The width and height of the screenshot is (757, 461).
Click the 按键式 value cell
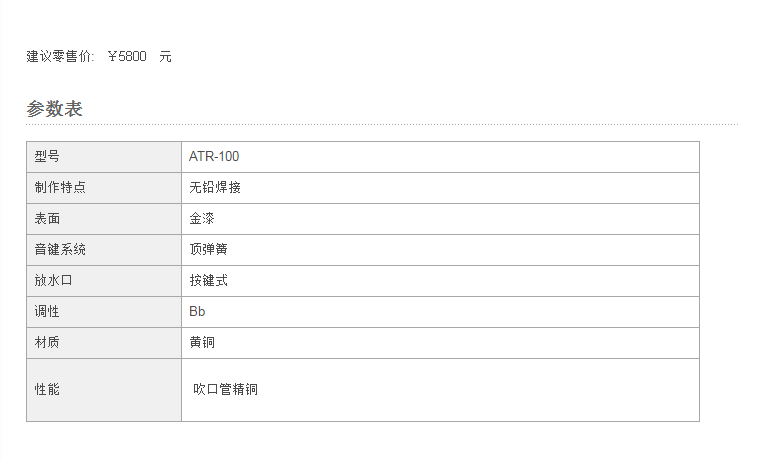click(440, 280)
